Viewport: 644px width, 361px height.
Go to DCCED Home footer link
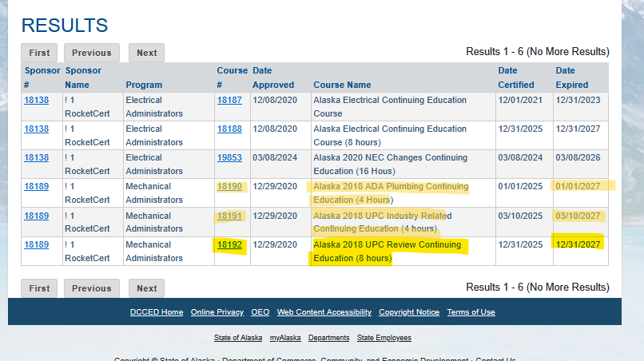tap(157, 312)
